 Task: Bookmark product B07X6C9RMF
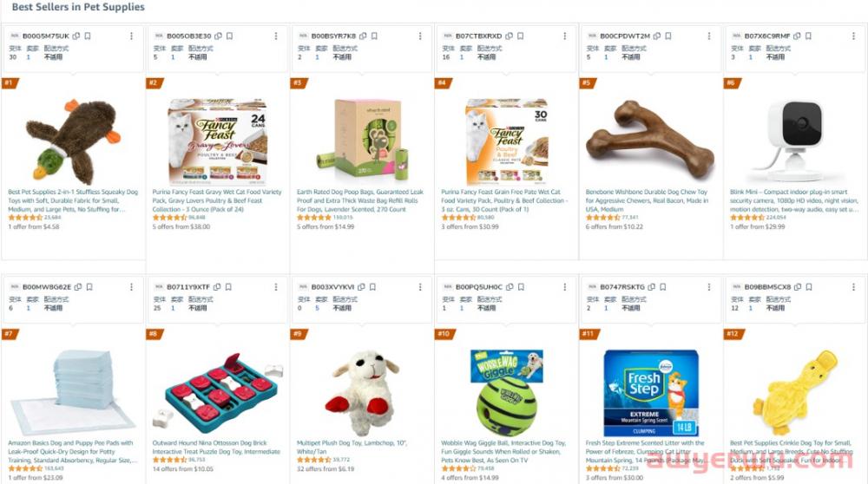[809, 36]
